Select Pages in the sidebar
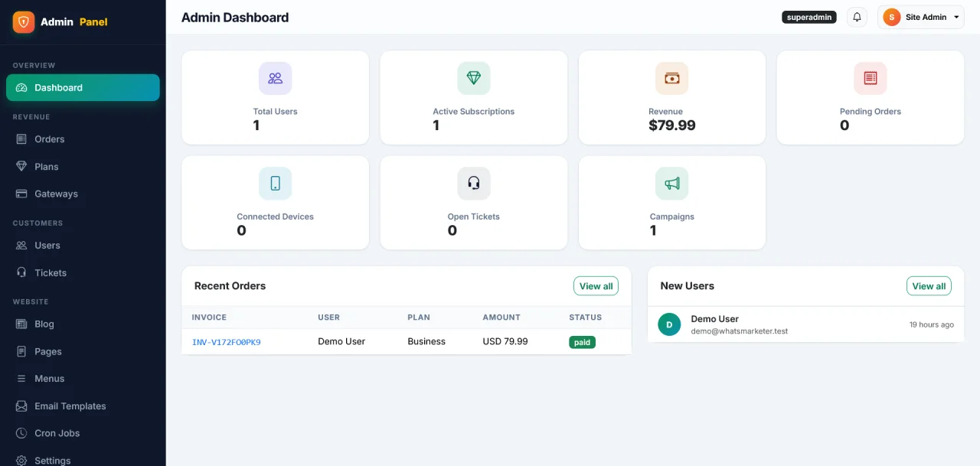The width and height of the screenshot is (980, 466). coord(83,351)
